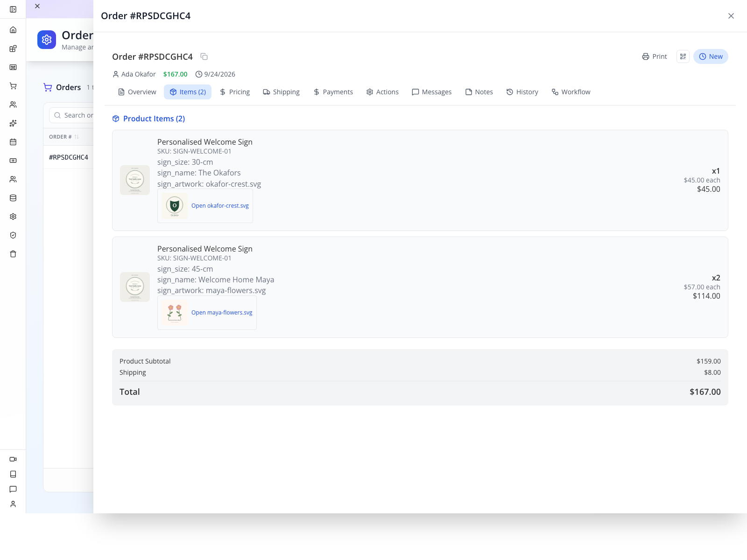
Task: Open maya-flowers.svg link
Action: tap(222, 313)
